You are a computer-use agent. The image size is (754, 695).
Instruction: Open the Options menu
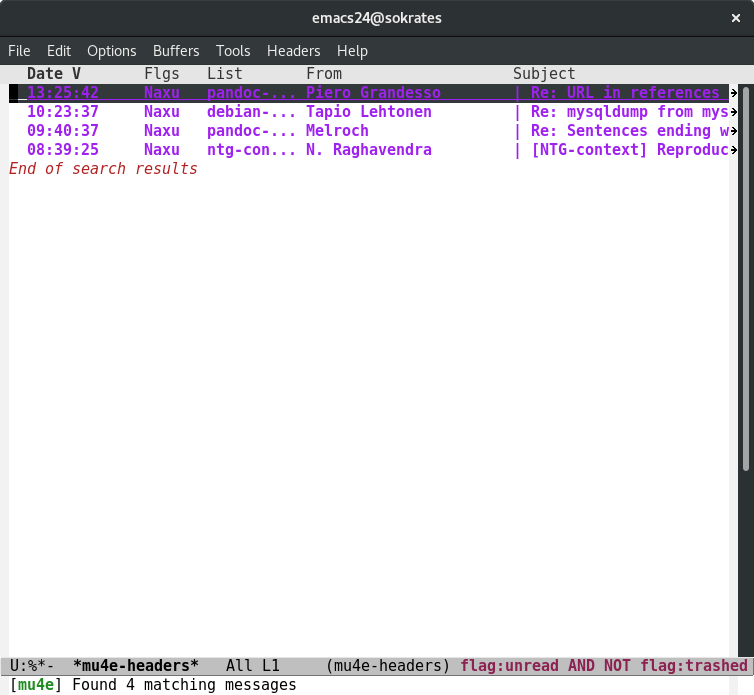pyautogui.click(x=112, y=51)
